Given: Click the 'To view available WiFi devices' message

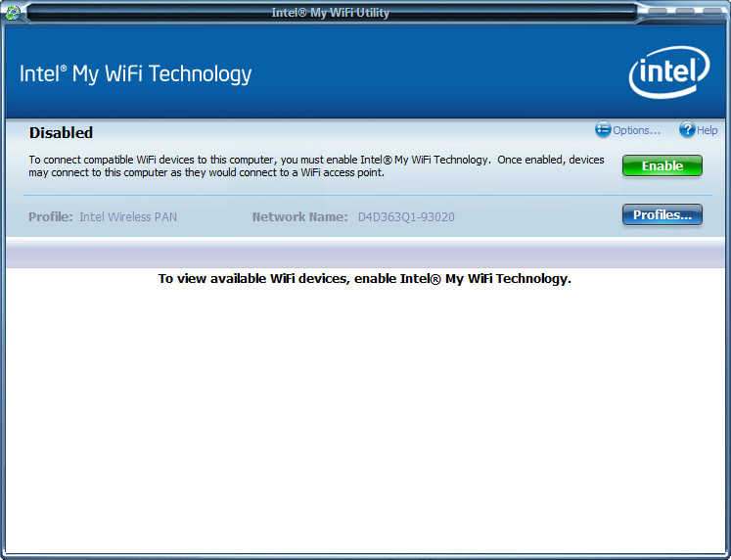Looking at the screenshot, I should [x=365, y=279].
